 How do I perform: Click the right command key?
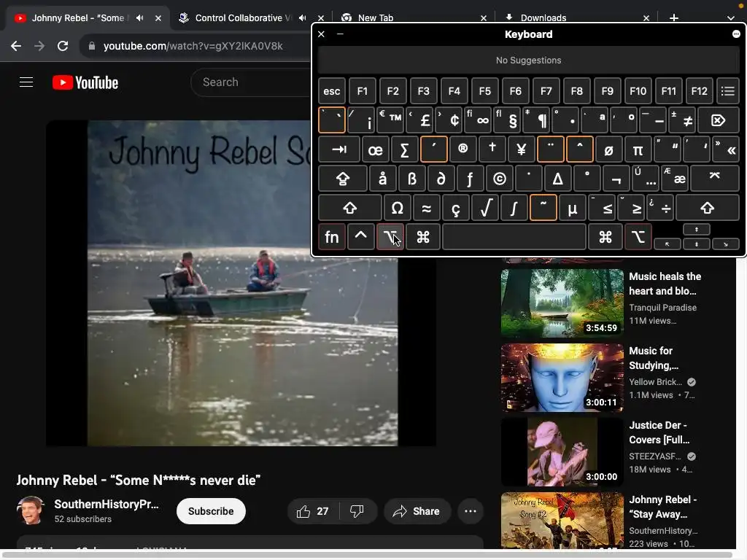pos(605,237)
